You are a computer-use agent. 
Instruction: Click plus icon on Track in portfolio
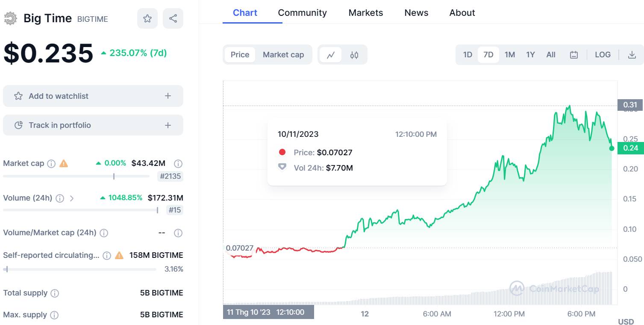(168, 125)
